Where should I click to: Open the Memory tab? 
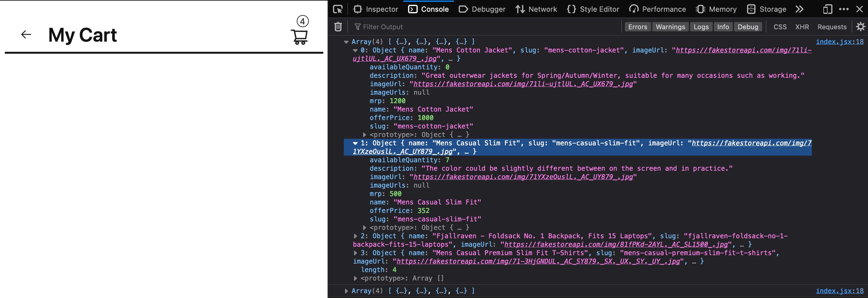coord(716,9)
